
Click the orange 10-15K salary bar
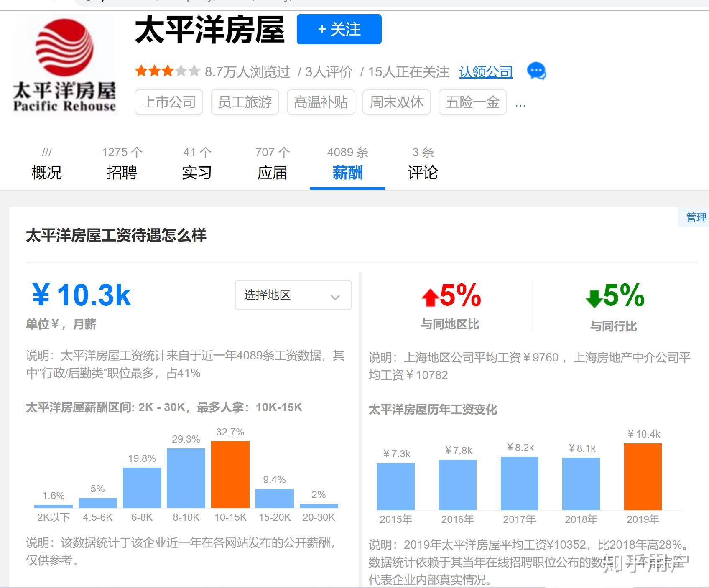(230, 475)
